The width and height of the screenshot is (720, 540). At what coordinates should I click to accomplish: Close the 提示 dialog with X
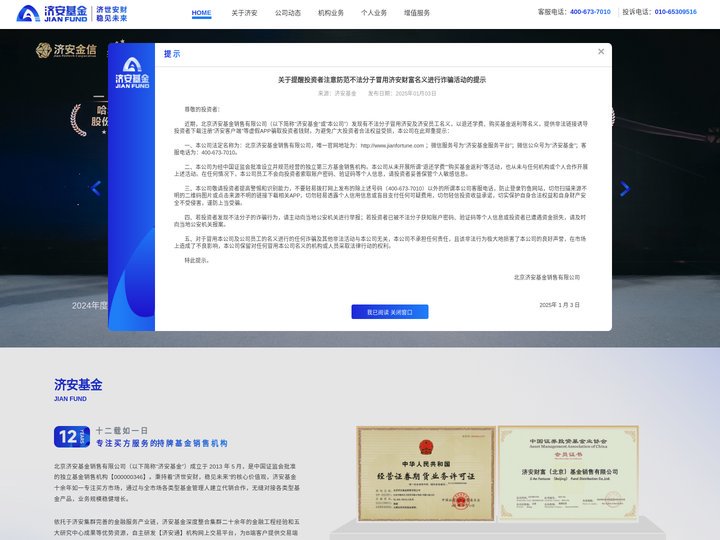[601, 51]
